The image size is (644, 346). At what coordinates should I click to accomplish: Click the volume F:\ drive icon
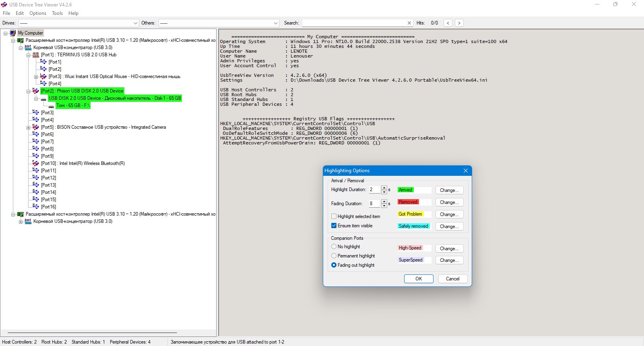pos(51,106)
